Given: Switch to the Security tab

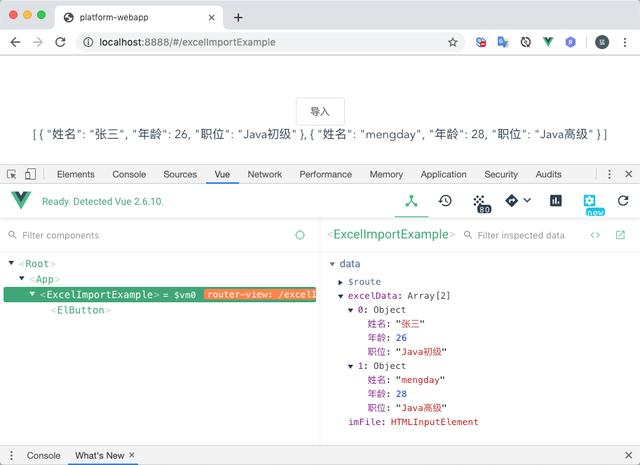Looking at the screenshot, I should 501,174.
